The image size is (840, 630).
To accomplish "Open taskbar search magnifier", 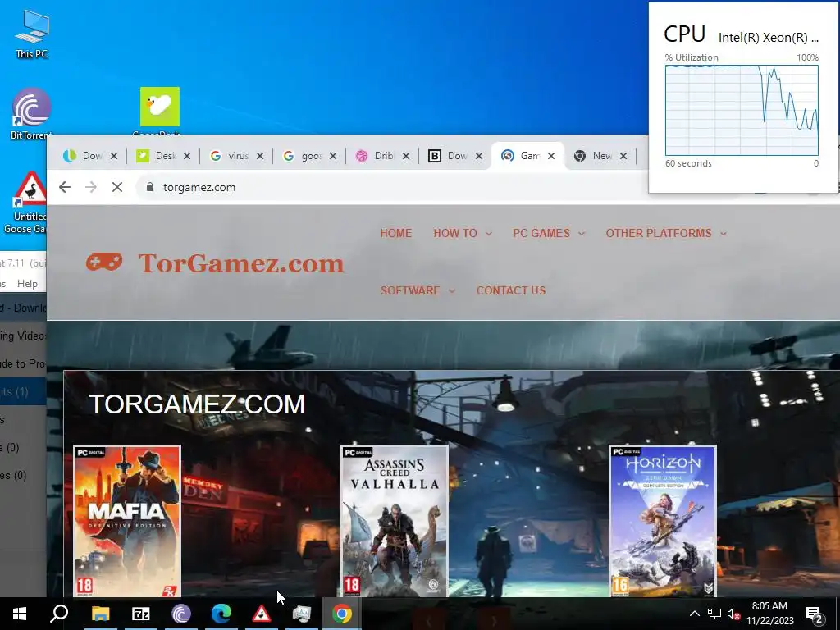I will click(x=59, y=614).
